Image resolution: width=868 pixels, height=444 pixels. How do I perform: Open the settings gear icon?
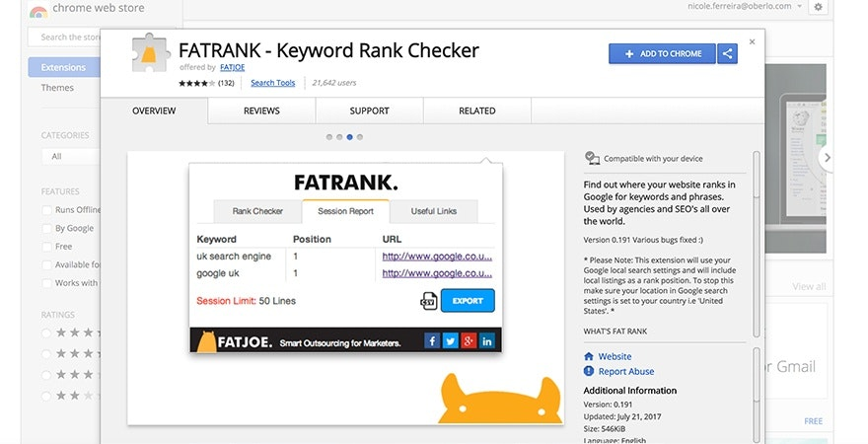(x=818, y=7)
